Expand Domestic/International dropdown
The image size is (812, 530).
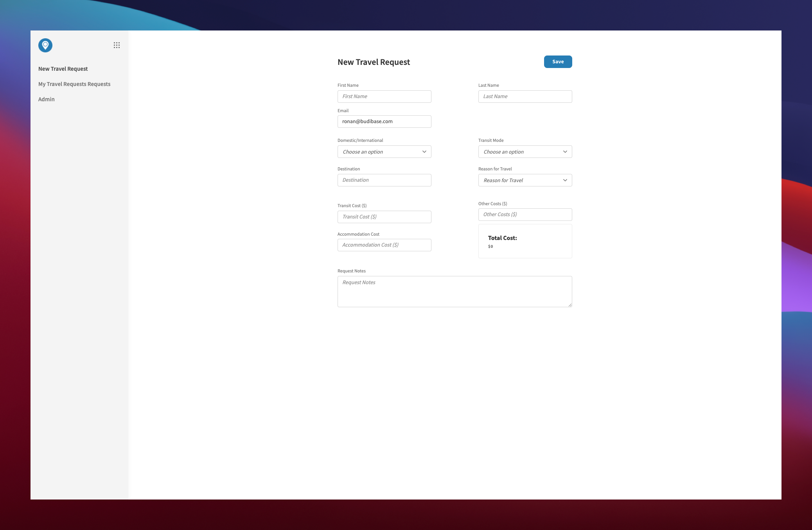384,151
